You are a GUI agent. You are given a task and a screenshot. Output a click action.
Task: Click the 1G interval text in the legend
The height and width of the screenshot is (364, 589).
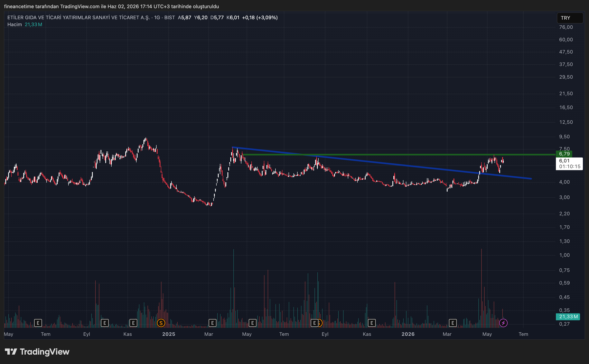coord(157,18)
